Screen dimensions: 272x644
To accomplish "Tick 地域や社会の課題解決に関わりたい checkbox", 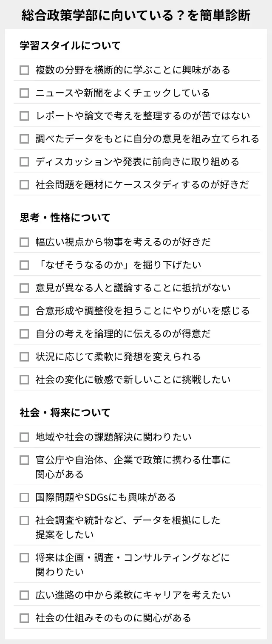I will 24,437.
